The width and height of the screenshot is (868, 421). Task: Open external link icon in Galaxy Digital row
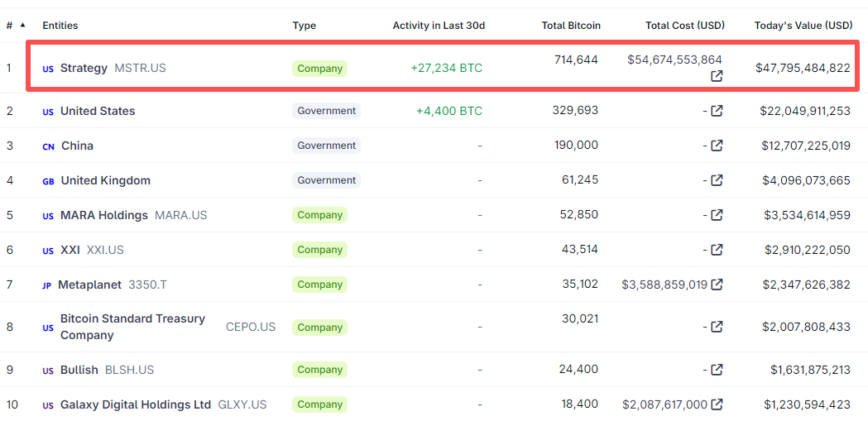tap(717, 404)
